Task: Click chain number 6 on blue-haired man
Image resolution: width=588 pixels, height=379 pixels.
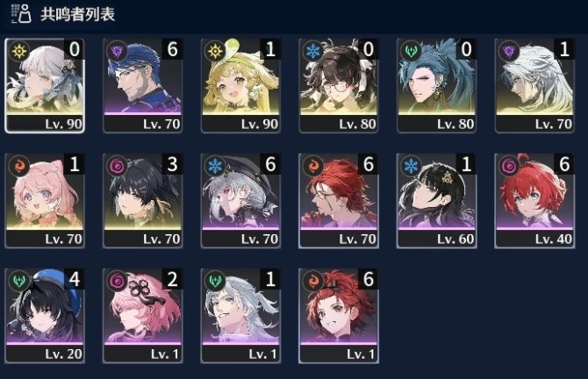Action: coord(172,49)
